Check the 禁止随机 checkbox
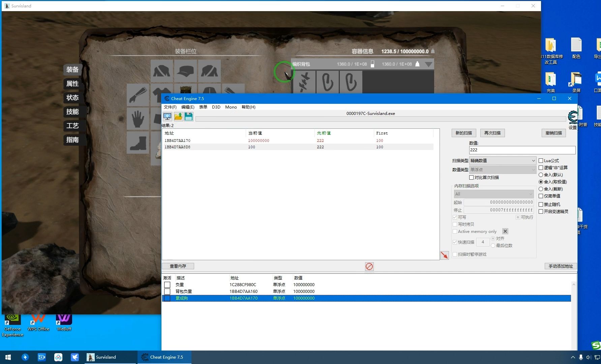 (x=541, y=205)
